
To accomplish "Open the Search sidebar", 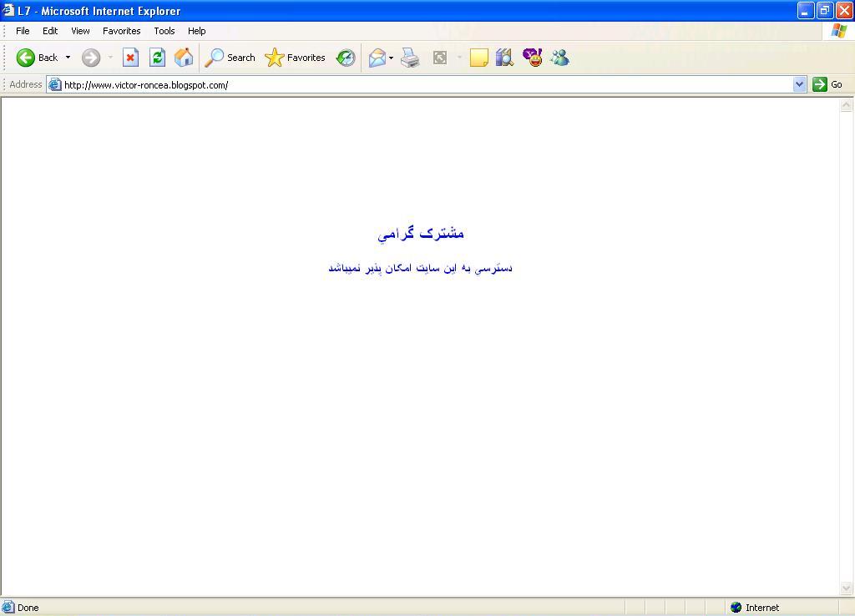I will 230,57.
